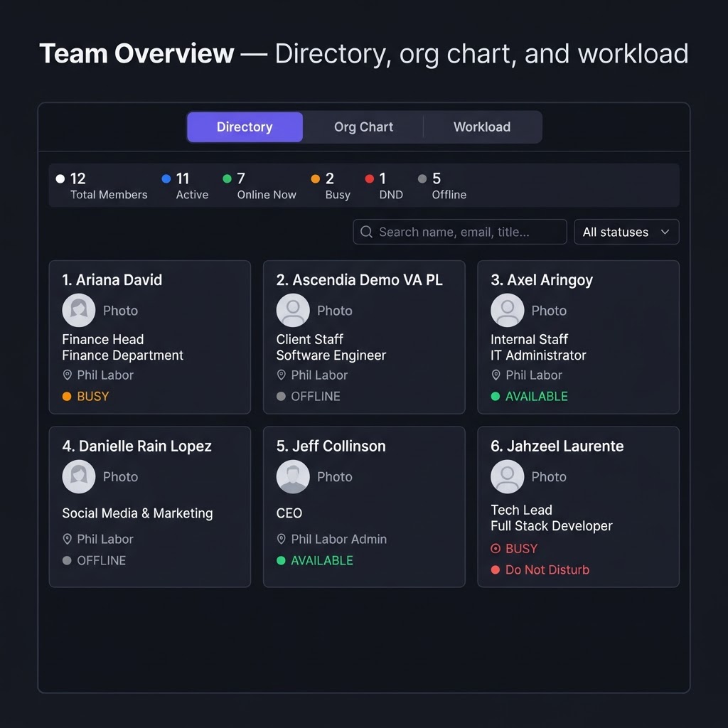
Task: Click the Tech Lead text
Action: [x=521, y=510]
